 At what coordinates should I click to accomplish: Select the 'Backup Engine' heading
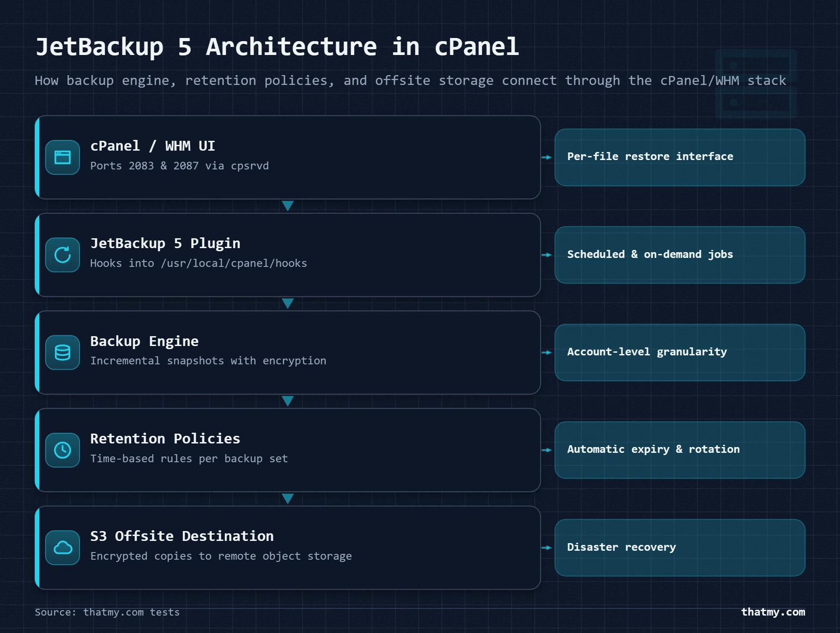point(144,342)
